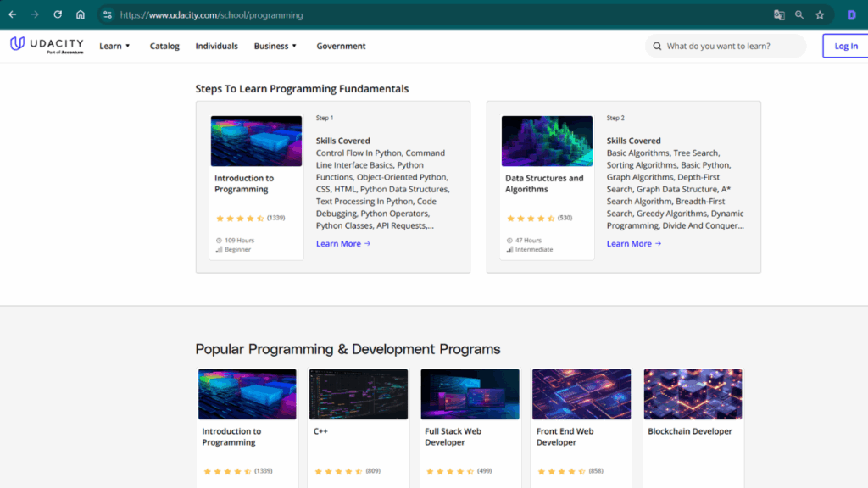Viewport: 868px width, 488px height.
Task: Open the translate page icon in the address bar
Action: coord(781,14)
